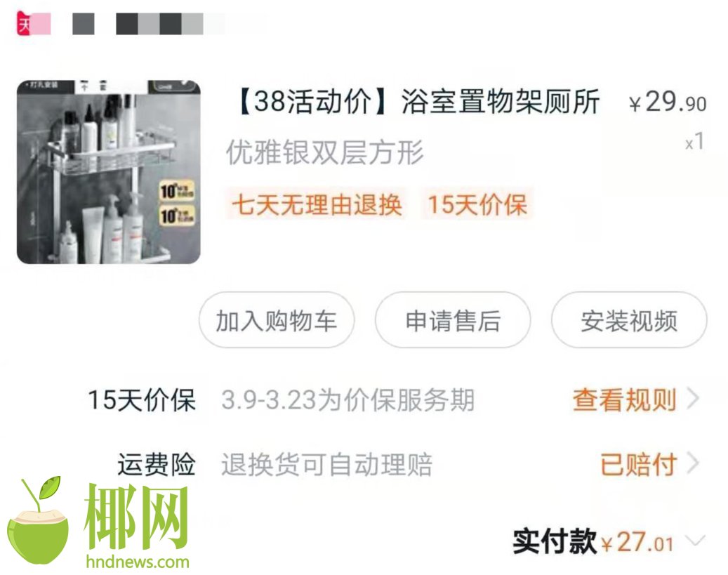Click the 加入购物车 button

[x=277, y=320]
